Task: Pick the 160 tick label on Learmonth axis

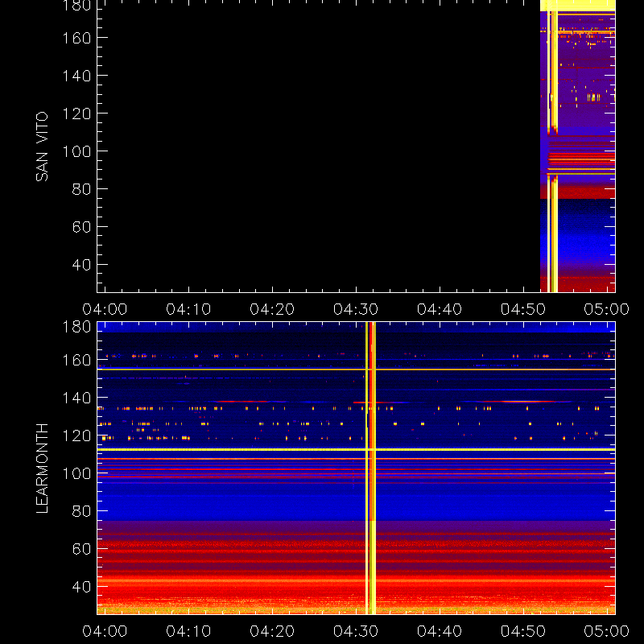Action: tap(76, 360)
